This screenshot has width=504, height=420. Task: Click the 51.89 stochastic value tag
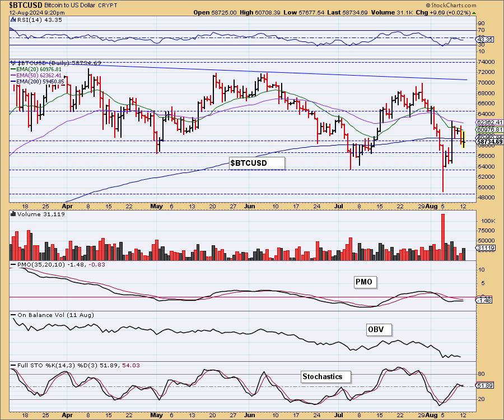pyautogui.click(x=485, y=385)
